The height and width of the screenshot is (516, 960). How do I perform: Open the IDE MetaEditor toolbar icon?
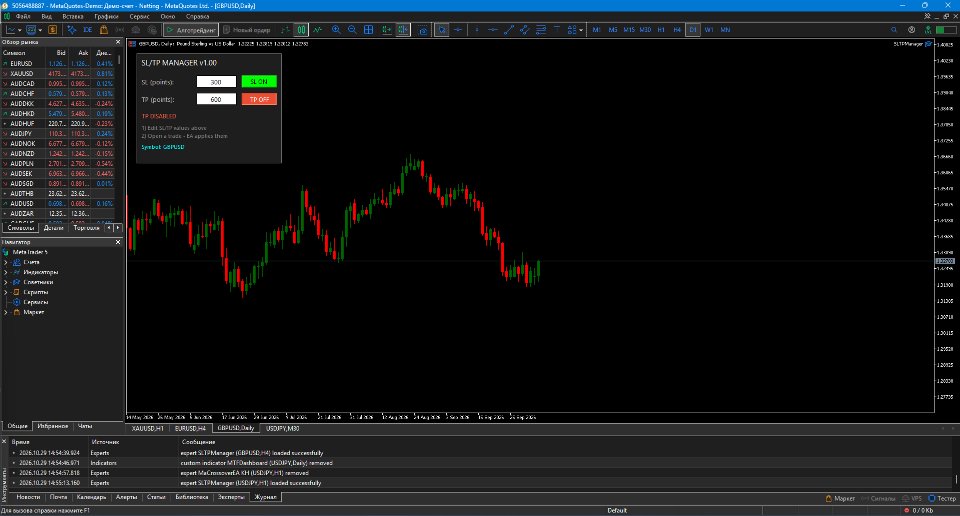[x=88, y=29]
